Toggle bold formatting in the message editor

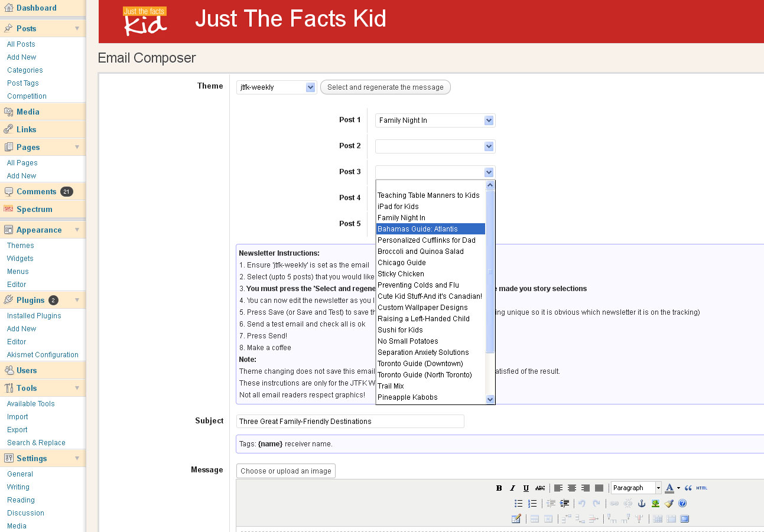(x=499, y=488)
